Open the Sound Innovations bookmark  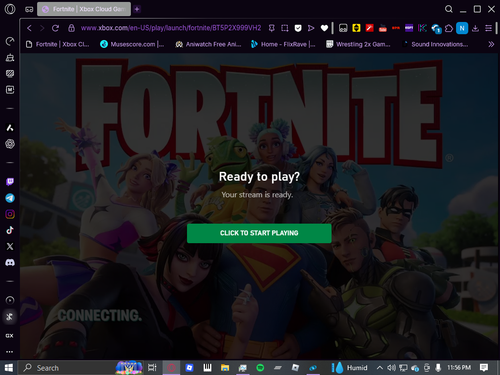(x=435, y=44)
